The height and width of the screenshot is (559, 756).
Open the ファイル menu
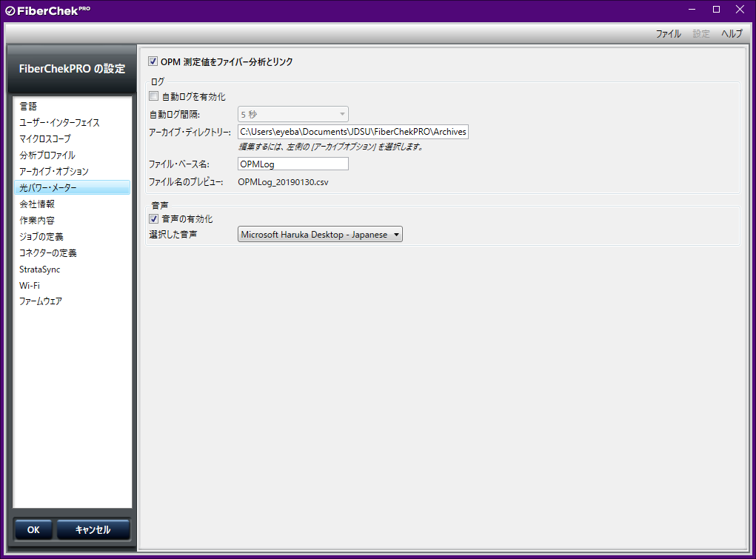tap(668, 34)
